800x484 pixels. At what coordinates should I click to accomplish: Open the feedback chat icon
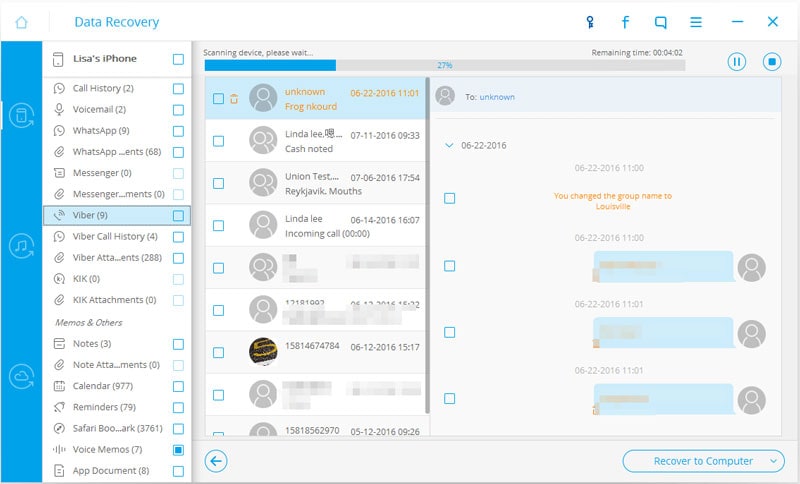tap(660, 22)
